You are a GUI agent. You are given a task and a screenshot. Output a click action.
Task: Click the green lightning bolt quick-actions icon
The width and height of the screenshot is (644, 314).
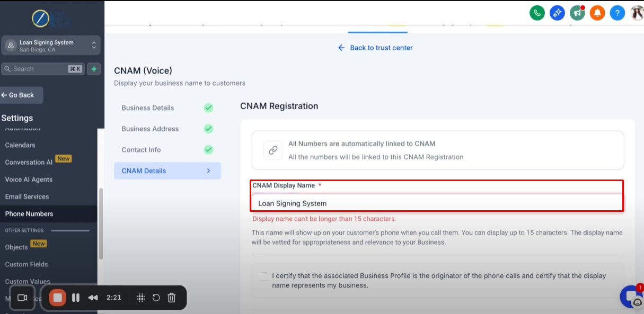[94, 69]
